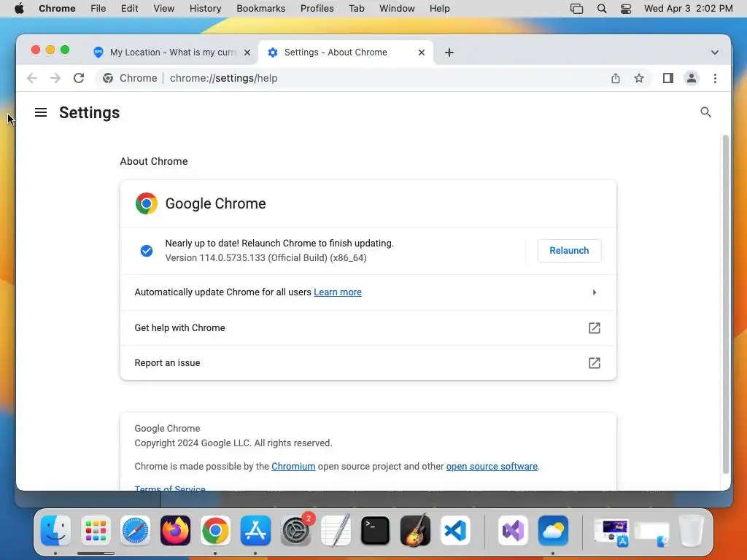Open the purple Visual Studio dock icon
This screenshot has height=560, width=747.
point(513,530)
